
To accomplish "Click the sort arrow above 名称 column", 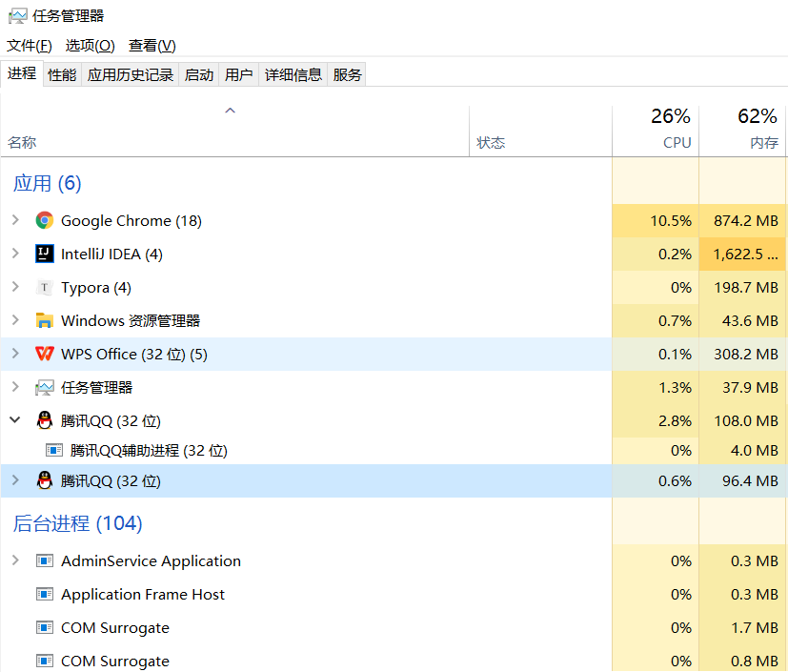I will coord(231,111).
